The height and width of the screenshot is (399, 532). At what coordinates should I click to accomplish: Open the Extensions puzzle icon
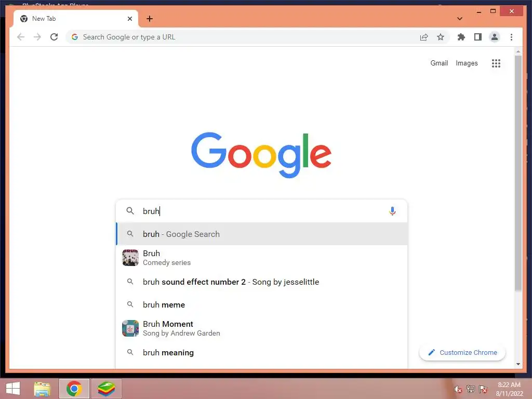click(461, 37)
